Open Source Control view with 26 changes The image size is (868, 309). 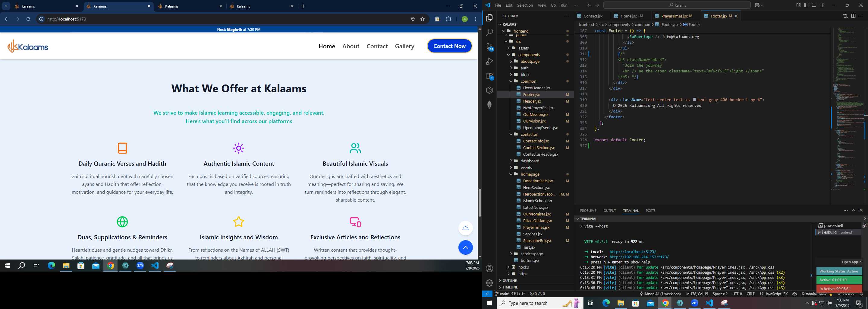tap(489, 47)
